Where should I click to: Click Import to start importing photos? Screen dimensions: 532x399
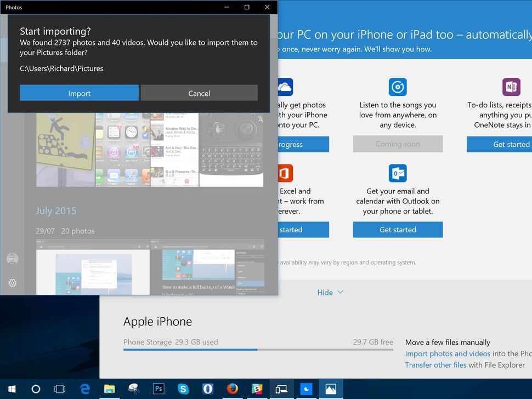[79, 93]
